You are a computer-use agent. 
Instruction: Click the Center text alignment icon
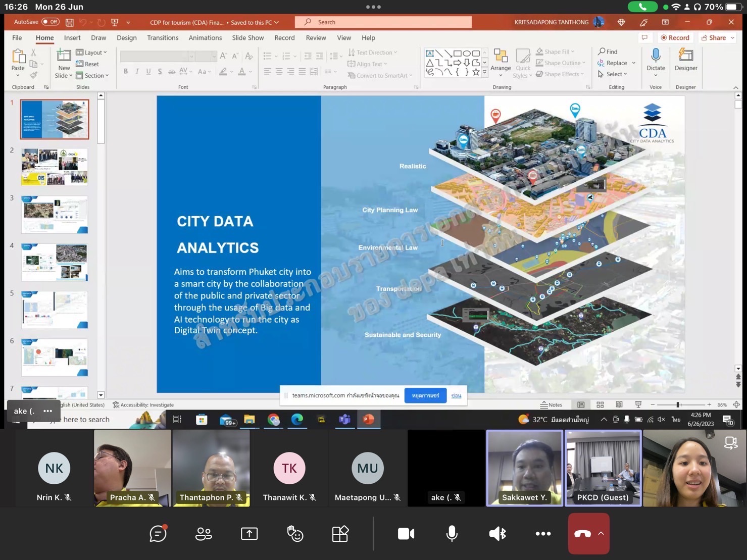point(279,72)
